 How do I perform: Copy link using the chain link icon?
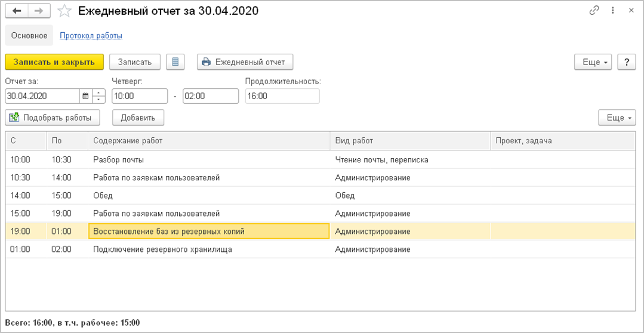pyautogui.click(x=594, y=11)
